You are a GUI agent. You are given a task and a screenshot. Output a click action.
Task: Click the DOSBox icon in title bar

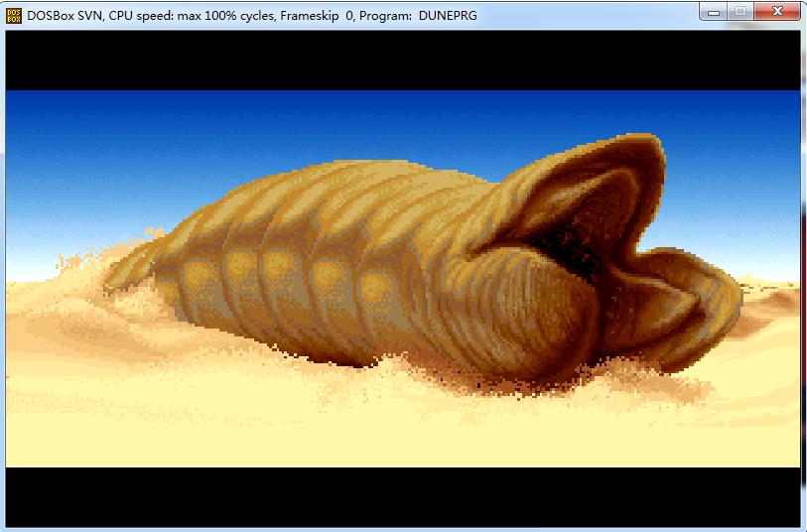click(x=13, y=16)
